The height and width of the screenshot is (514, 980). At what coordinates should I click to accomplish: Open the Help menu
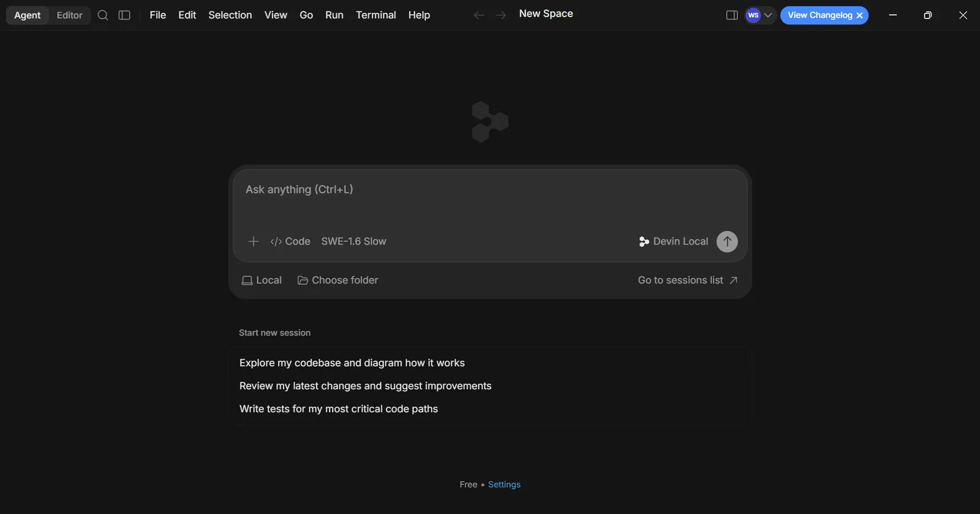pos(419,15)
